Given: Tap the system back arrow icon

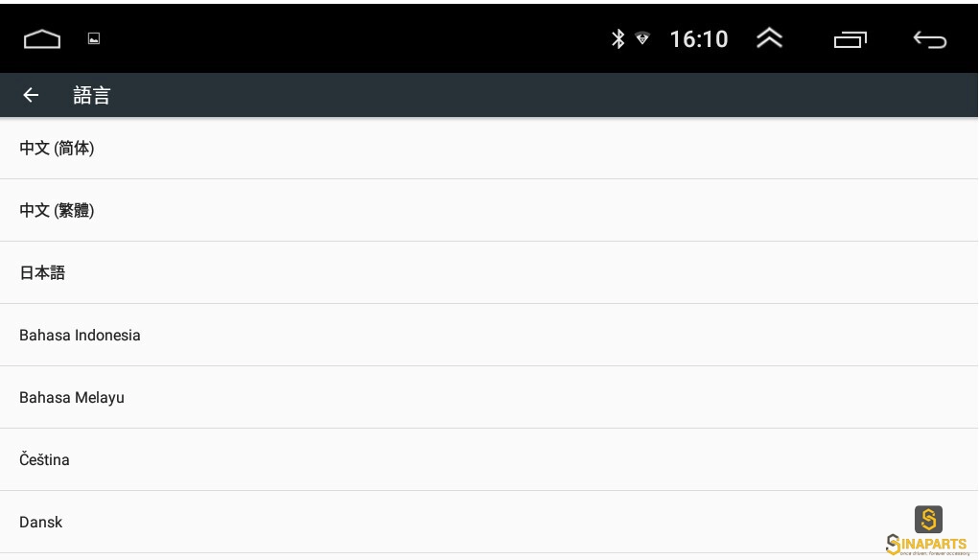Looking at the screenshot, I should 930,40.
